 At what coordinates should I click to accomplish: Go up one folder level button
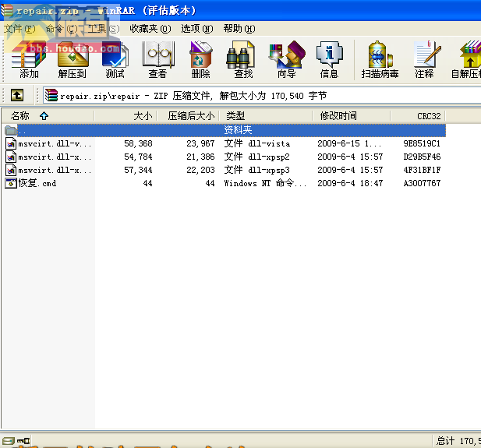point(17,95)
